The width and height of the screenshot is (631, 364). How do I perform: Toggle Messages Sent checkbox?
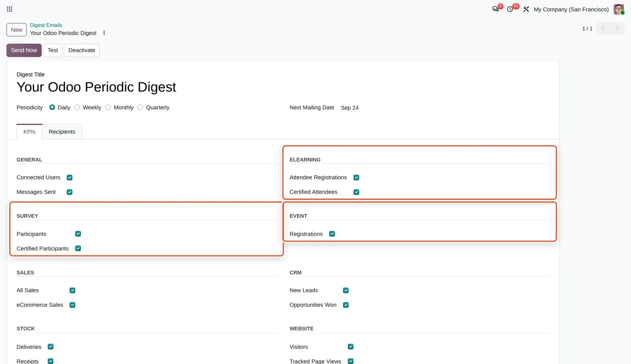point(69,192)
